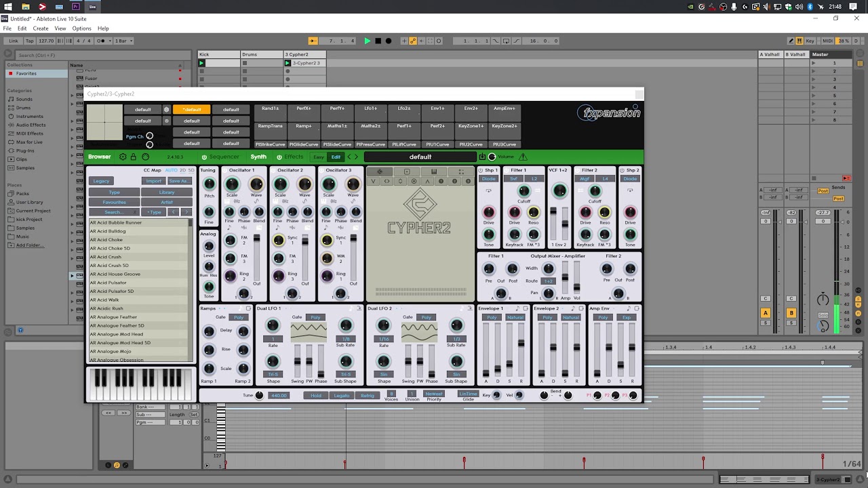Toggle the Effects power button
This screenshot has height=488, width=868.
[x=279, y=157]
